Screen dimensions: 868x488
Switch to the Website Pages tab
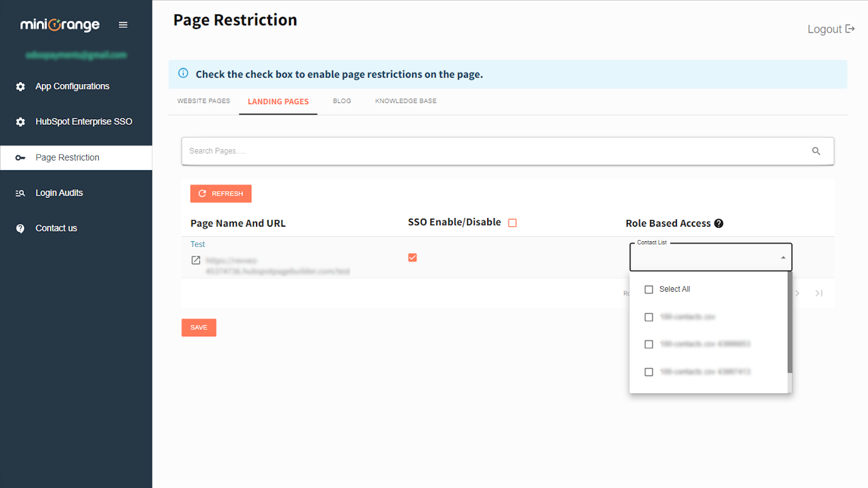pyautogui.click(x=203, y=101)
